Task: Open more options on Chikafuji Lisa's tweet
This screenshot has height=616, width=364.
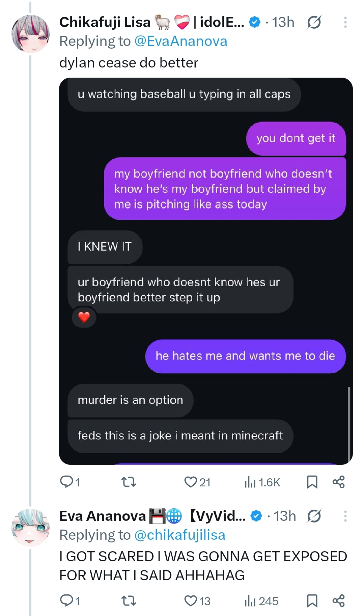Action: [x=345, y=22]
